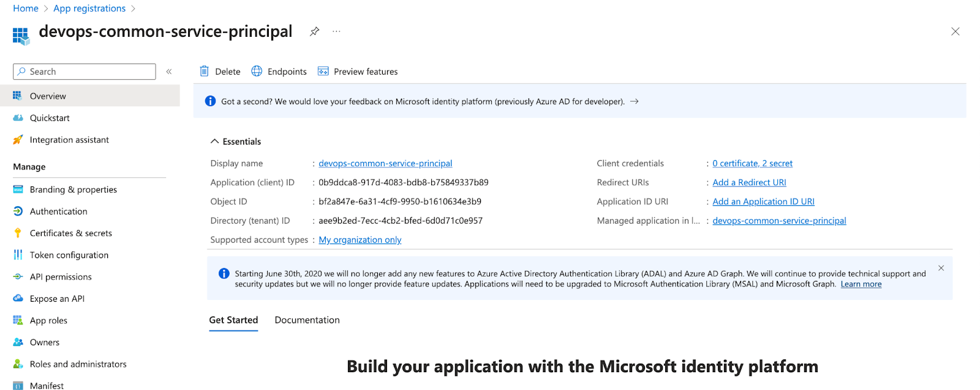Select the API permissions icon
This screenshot has width=980, height=390.
[18, 277]
